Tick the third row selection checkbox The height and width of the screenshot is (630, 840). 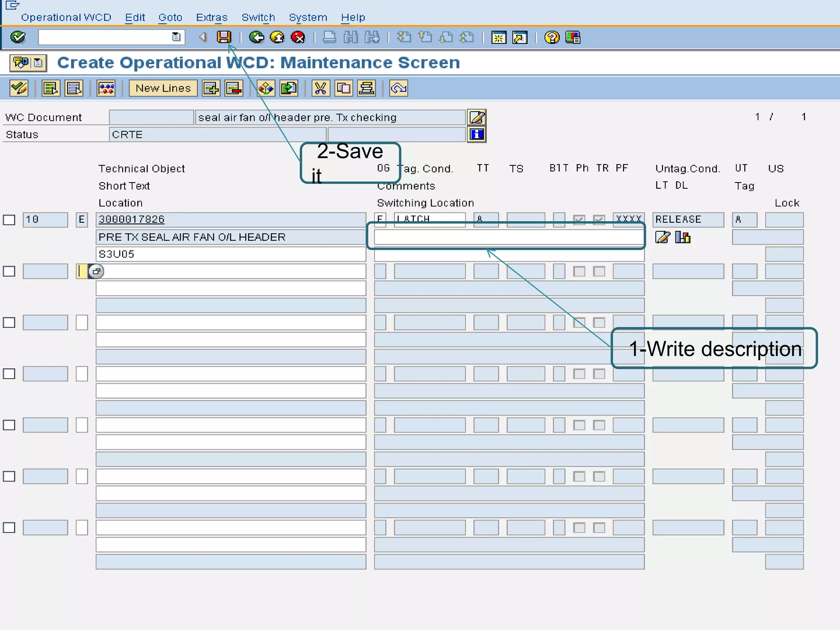point(9,322)
